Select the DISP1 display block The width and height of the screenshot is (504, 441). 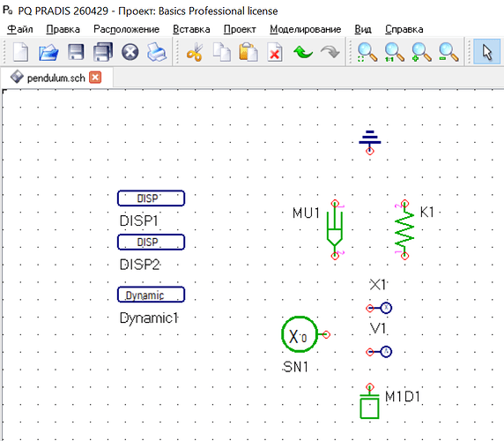[x=151, y=198]
